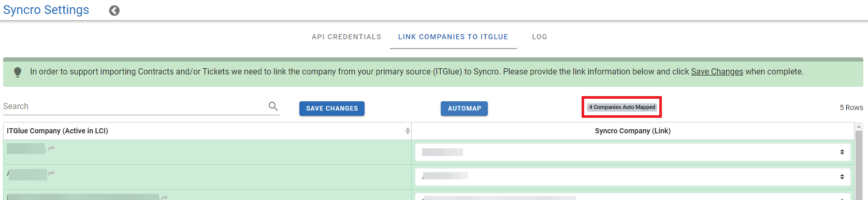Open first ITGlue company share-arrow link
This screenshot has width=868, height=200.
52,148
